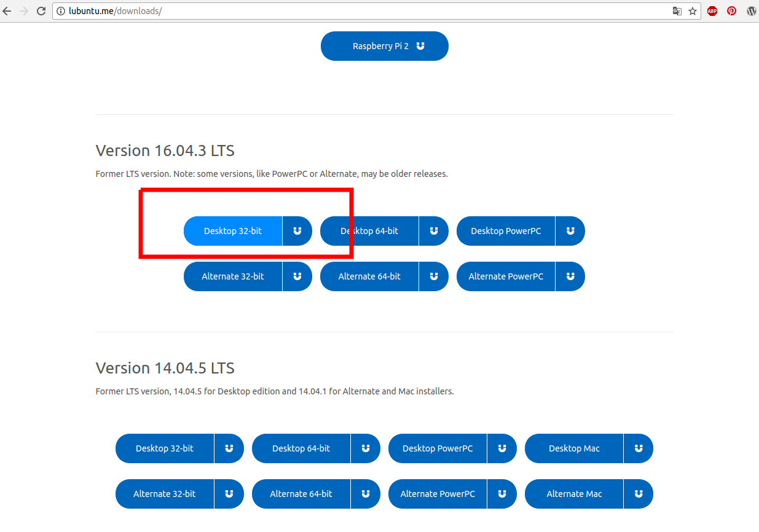This screenshot has width=759, height=532.
Task: Go back to the previous page
Action: tap(7, 11)
